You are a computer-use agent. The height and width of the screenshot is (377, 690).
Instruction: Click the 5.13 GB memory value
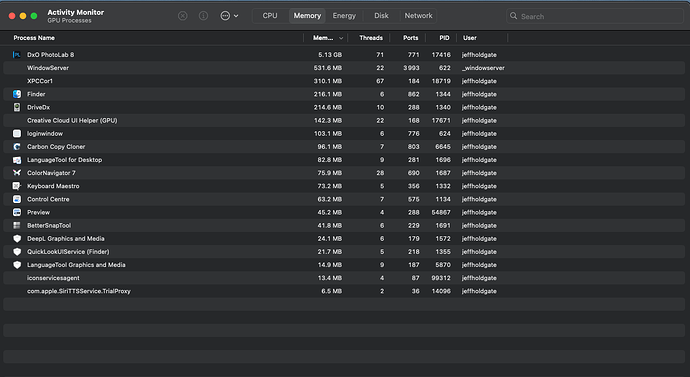pos(330,55)
